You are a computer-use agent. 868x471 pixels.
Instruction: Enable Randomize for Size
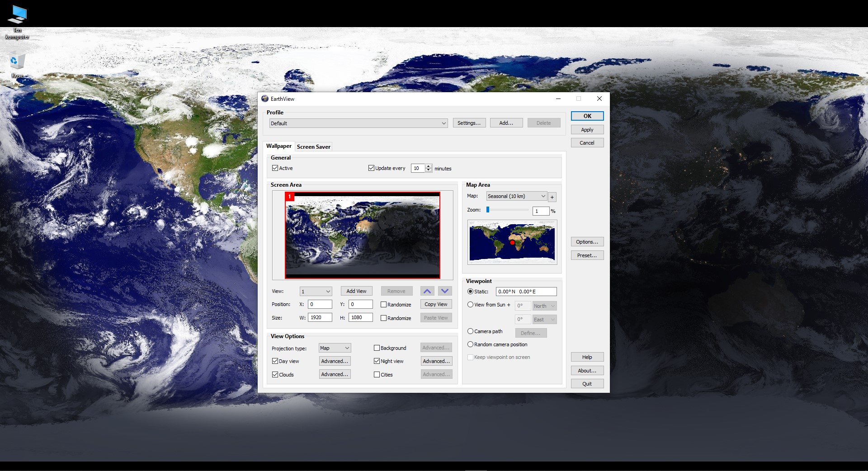pos(383,318)
